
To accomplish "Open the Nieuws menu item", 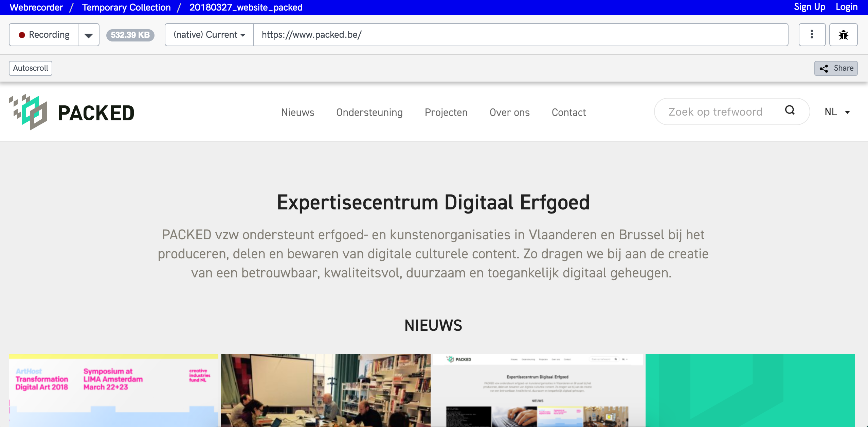I will [298, 113].
